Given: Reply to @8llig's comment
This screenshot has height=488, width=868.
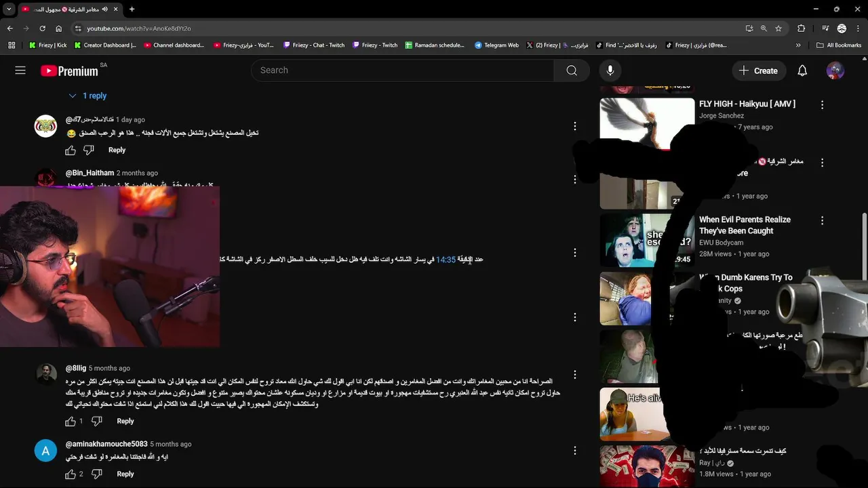Looking at the screenshot, I should tap(125, 421).
